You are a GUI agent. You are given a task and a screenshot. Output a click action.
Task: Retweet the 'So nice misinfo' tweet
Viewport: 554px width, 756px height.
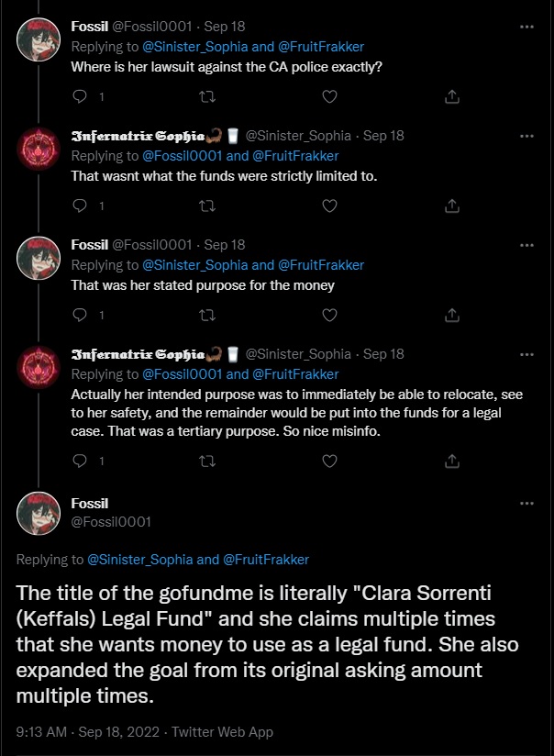point(207,460)
